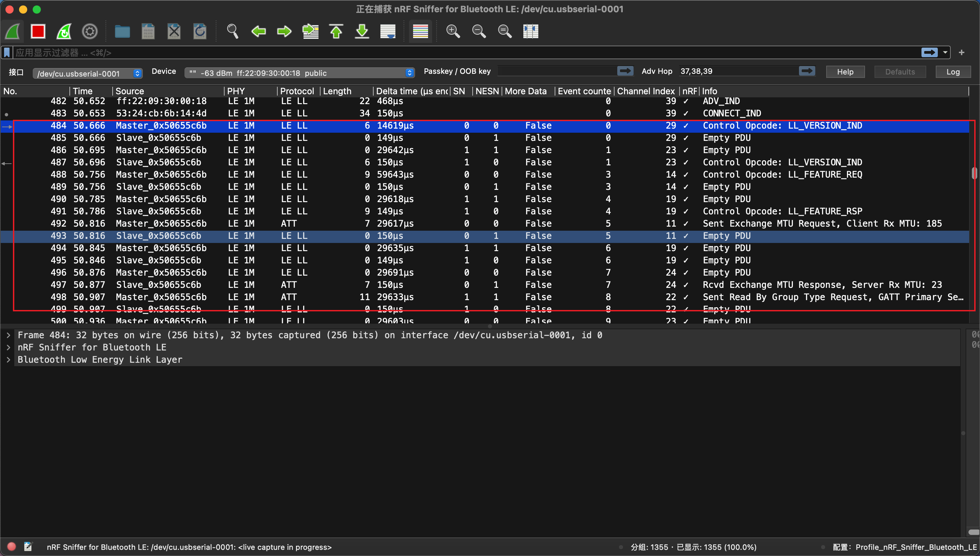Go back in packet history
Image resolution: width=980 pixels, height=556 pixels.
point(259,31)
